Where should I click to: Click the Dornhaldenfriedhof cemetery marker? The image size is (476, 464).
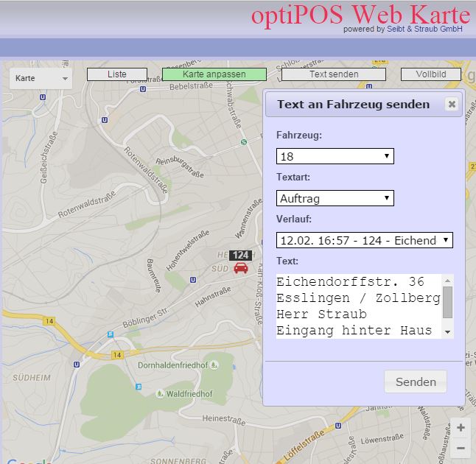[x=214, y=365]
